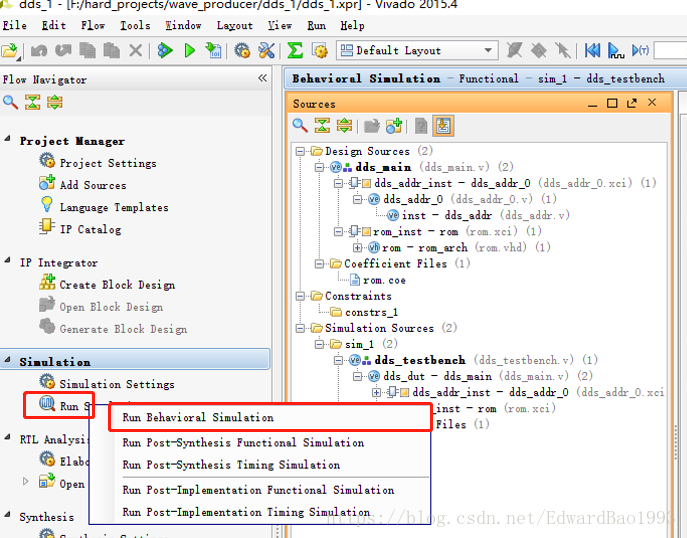Click the run-all waveform toolbar icon
The height and width of the screenshot is (538, 687).
click(616, 51)
